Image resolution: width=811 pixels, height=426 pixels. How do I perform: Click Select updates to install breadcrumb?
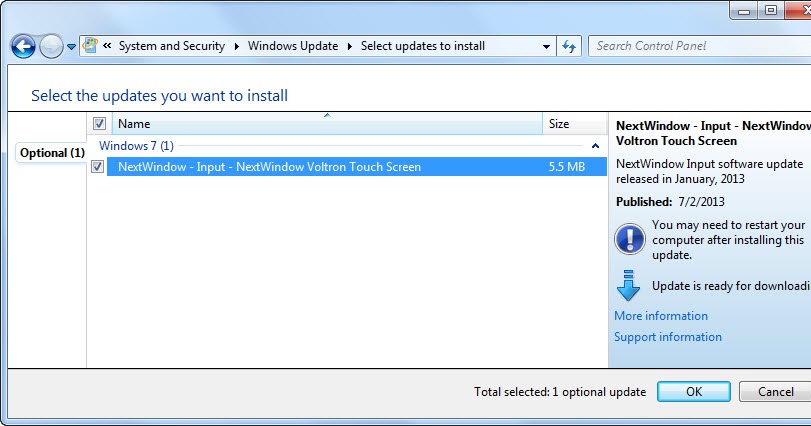[423, 46]
